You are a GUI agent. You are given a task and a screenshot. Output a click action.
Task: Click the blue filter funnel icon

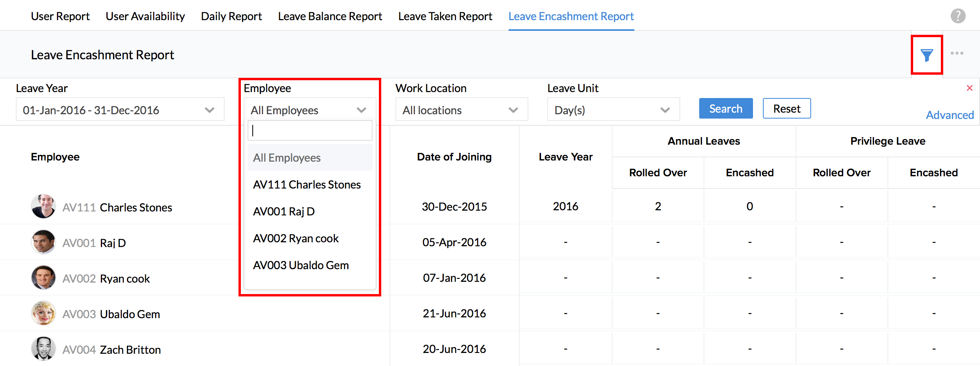[x=927, y=55]
